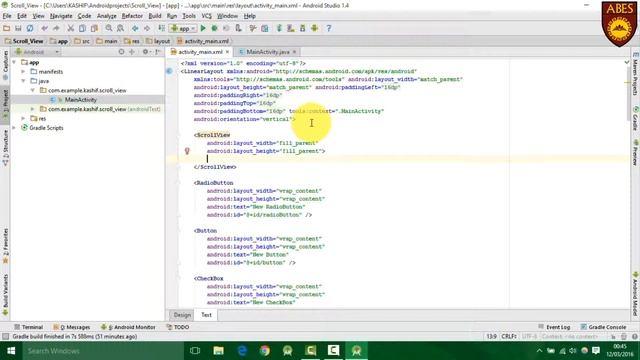Click the red lightbulb intention icon
The height and width of the screenshot is (360, 640).
[x=187, y=151]
